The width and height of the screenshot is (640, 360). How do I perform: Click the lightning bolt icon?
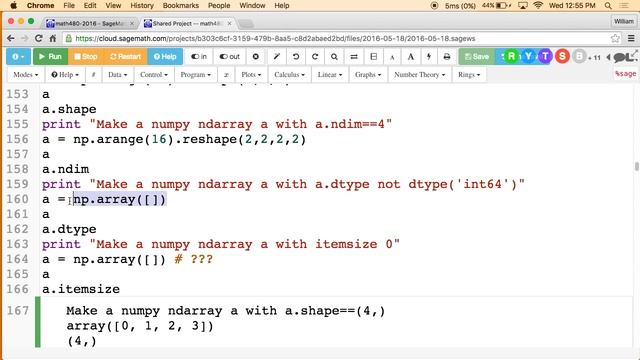click(429, 57)
